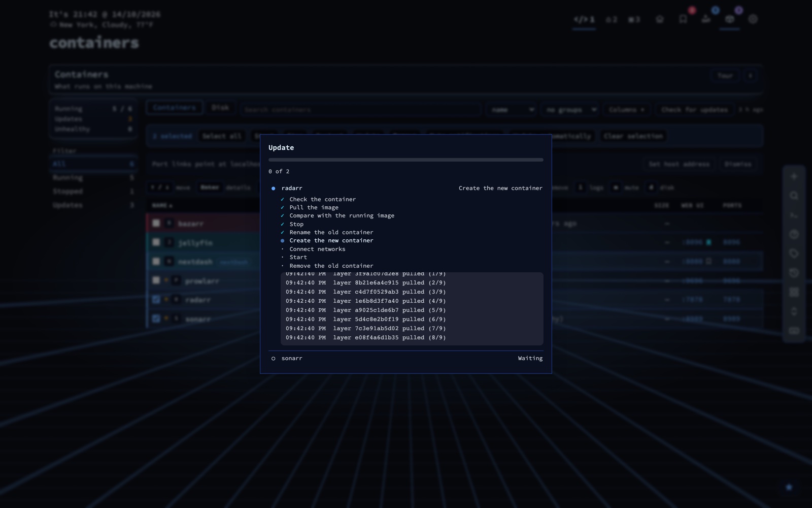Click the Update dialog progress bar
This screenshot has width=812, height=508.
click(x=406, y=160)
